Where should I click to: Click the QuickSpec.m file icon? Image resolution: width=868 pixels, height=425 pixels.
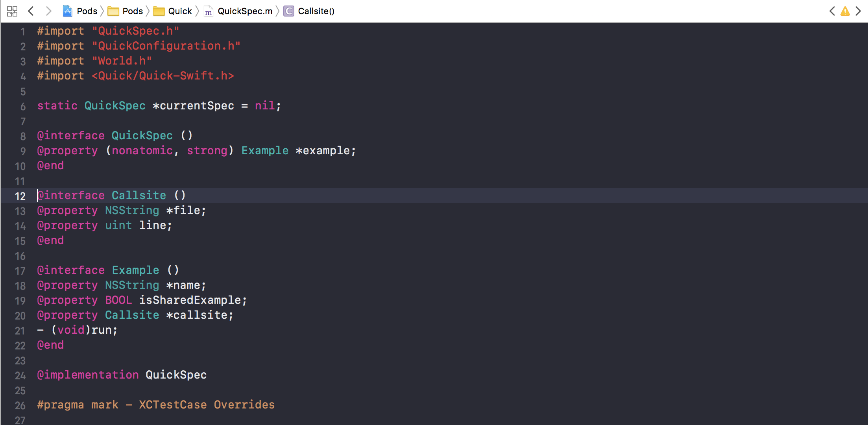[x=209, y=11]
